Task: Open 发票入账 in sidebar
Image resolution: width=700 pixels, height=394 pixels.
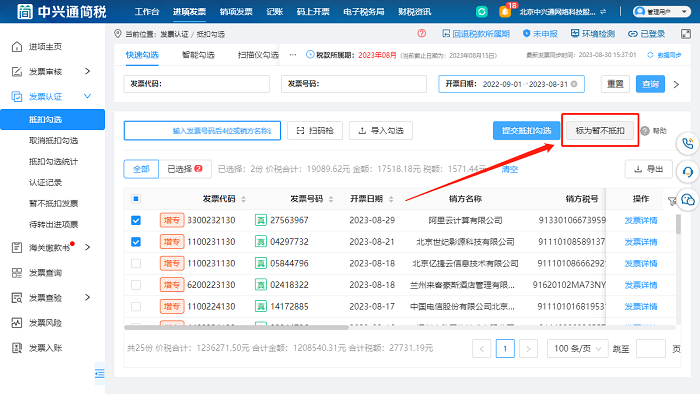Action: point(45,348)
